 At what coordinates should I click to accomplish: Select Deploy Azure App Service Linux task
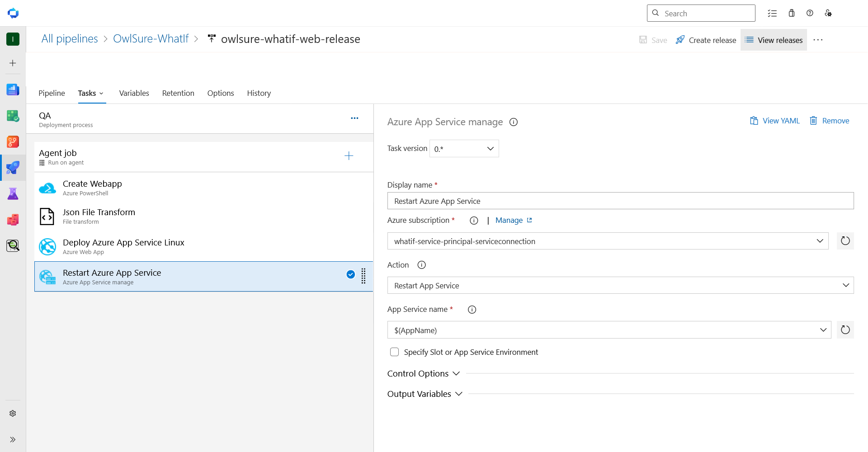coord(204,247)
